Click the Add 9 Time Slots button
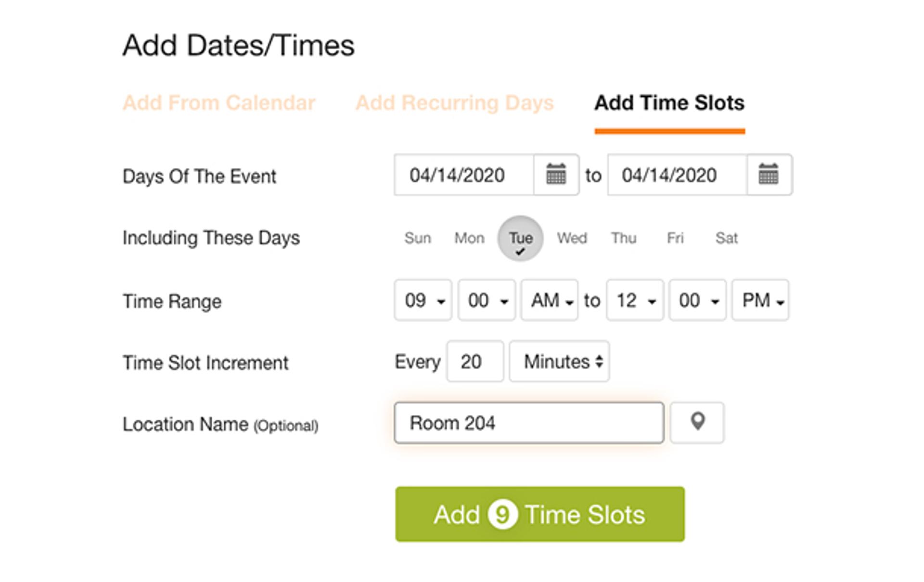The width and height of the screenshot is (924, 582). coord(540,514)
